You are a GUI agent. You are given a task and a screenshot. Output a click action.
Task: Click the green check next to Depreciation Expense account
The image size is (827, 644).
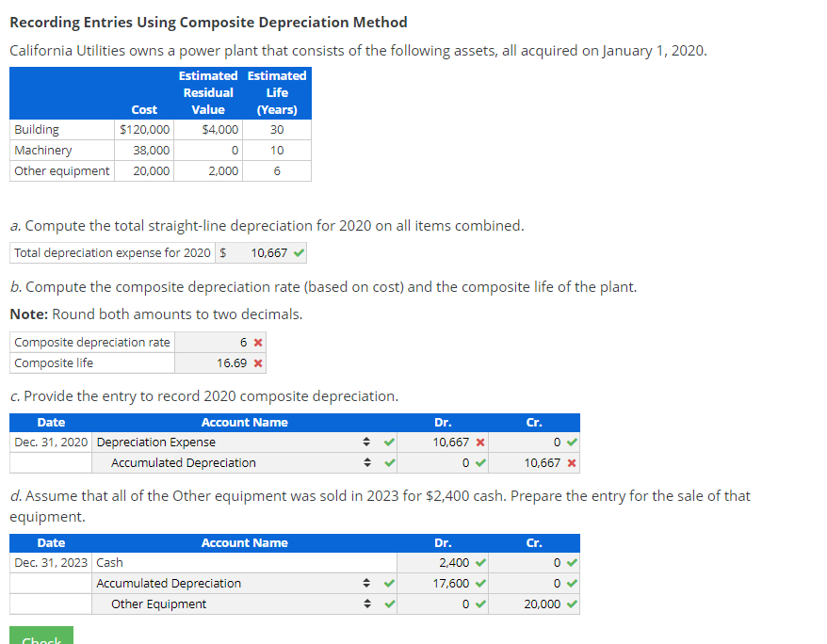coord(388,442)
